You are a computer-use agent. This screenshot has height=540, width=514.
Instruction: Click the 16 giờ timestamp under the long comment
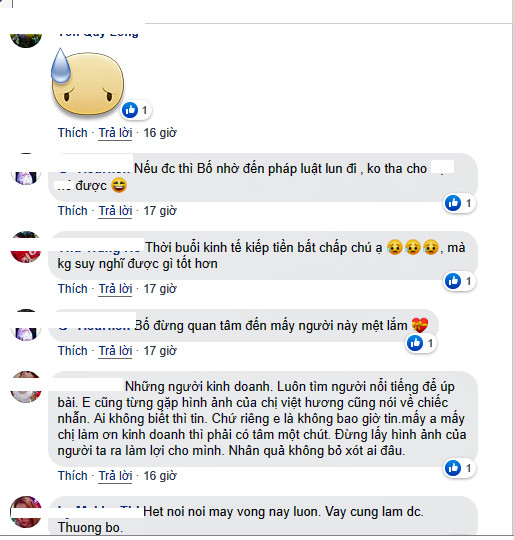[x=160, y=476]
